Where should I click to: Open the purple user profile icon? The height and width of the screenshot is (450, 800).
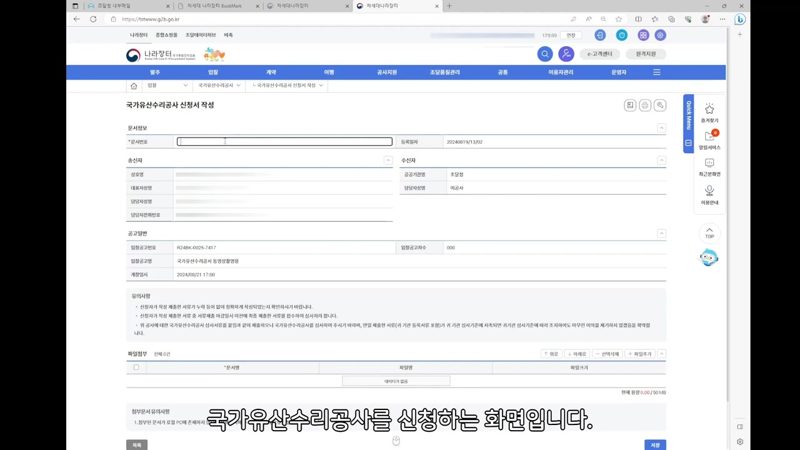(x=566, y=54)
